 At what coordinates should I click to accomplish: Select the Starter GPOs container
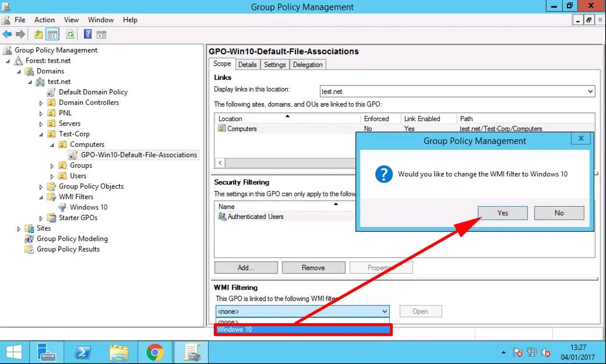pyautogui.click(x=78, y=218)
